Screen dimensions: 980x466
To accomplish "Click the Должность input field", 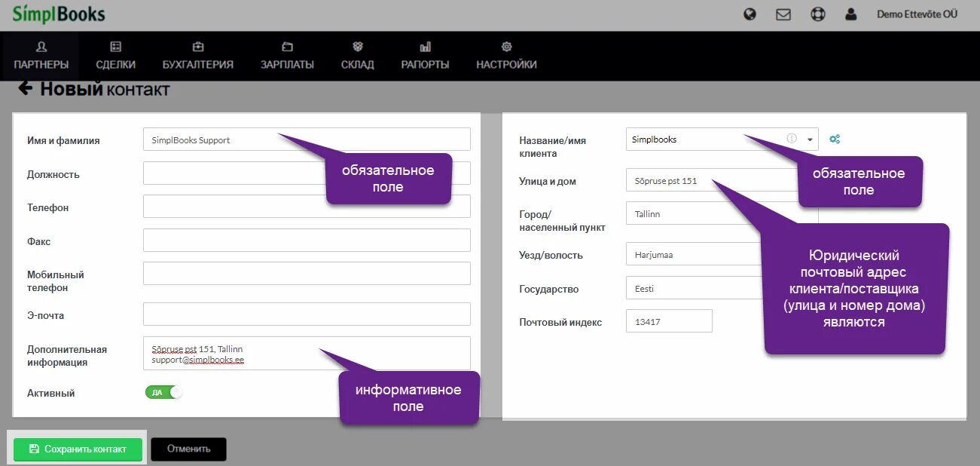I will [307, 173].
